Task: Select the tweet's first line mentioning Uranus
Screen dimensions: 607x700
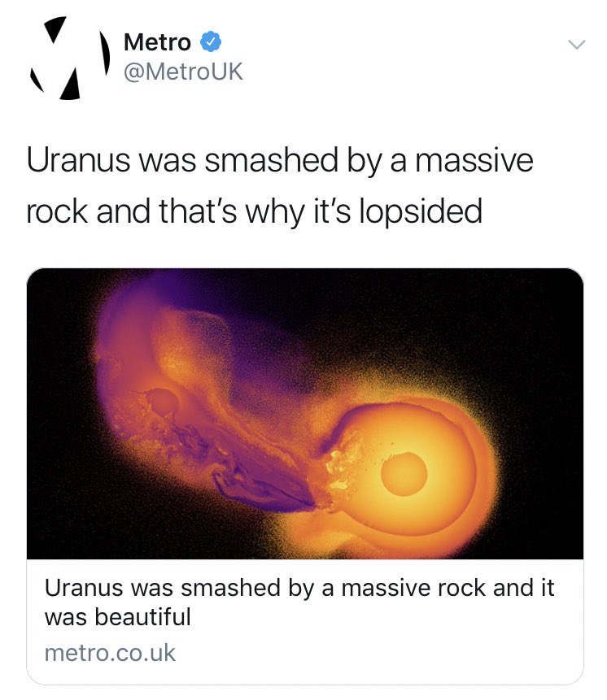Action: [x=280, y=160]
